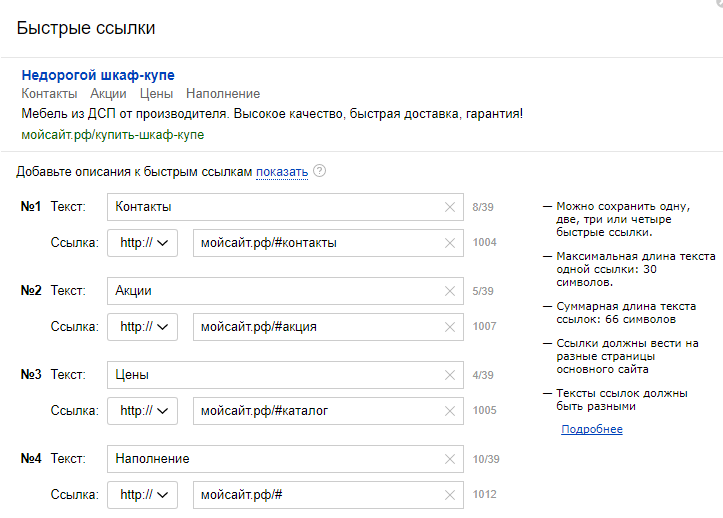Click the показать link to show descriptions
This screenshot has height=518, width=723.
[282, 172]
